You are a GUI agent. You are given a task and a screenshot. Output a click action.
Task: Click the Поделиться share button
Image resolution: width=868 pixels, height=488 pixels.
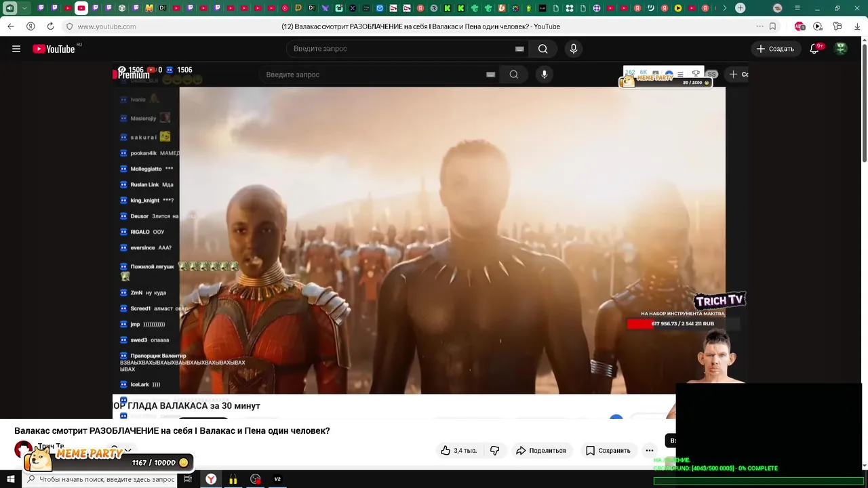coord(540,451)
